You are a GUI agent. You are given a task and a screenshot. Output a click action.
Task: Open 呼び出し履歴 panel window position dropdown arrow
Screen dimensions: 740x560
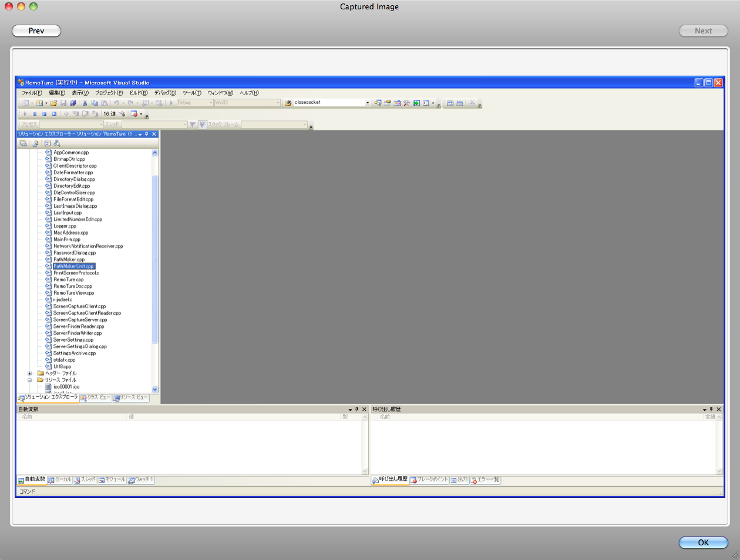pos(705,410)
